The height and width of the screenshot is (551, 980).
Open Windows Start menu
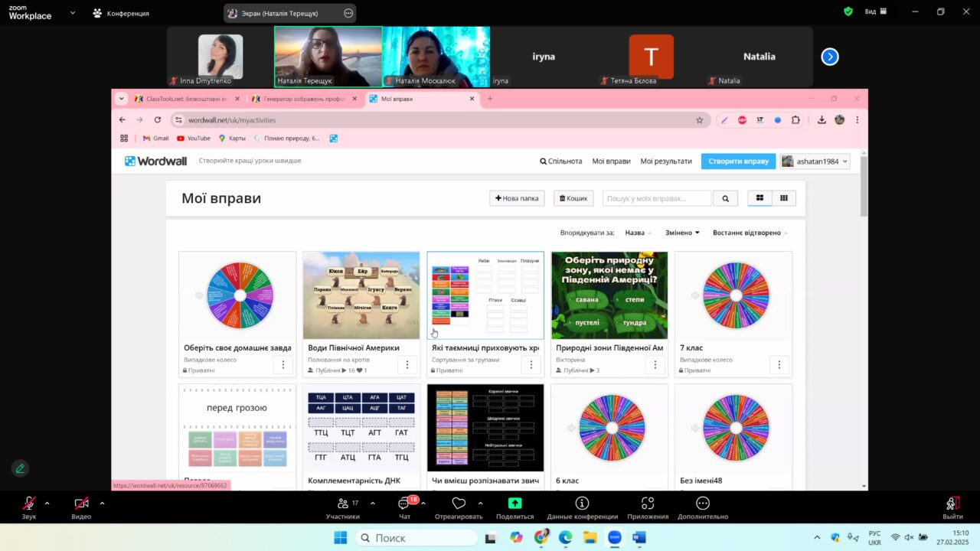(340, 538)
